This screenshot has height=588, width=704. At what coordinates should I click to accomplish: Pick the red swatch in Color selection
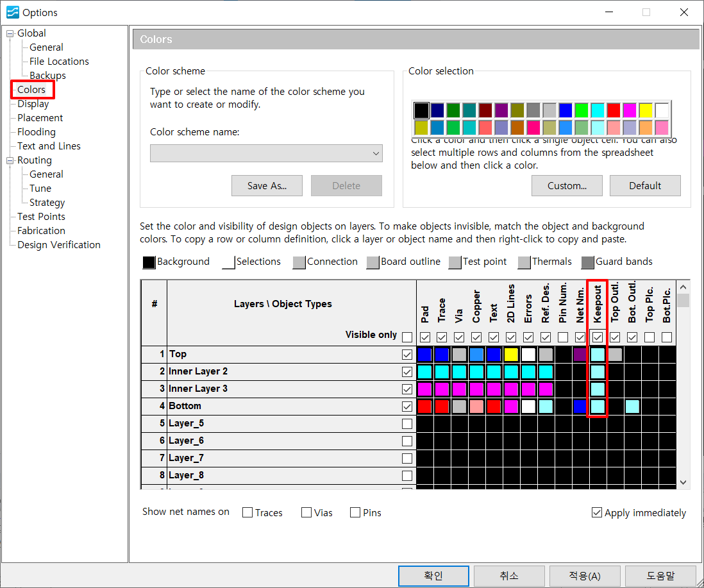[x=614, y=110]
